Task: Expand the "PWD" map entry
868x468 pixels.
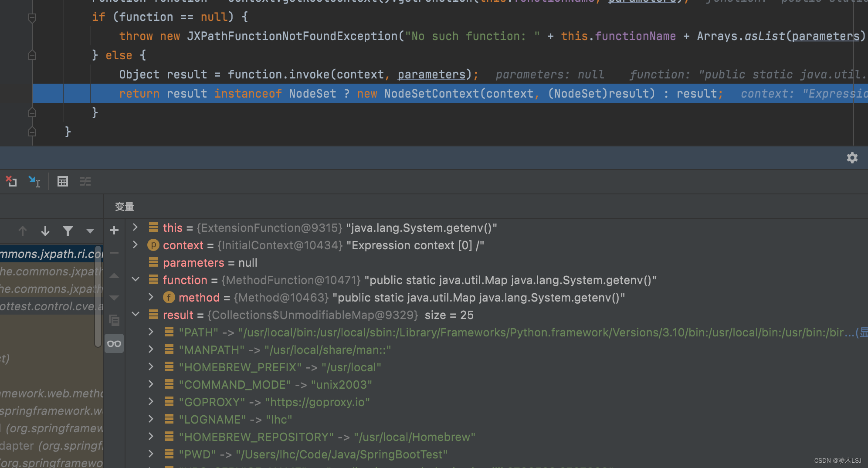Action: 151,454
